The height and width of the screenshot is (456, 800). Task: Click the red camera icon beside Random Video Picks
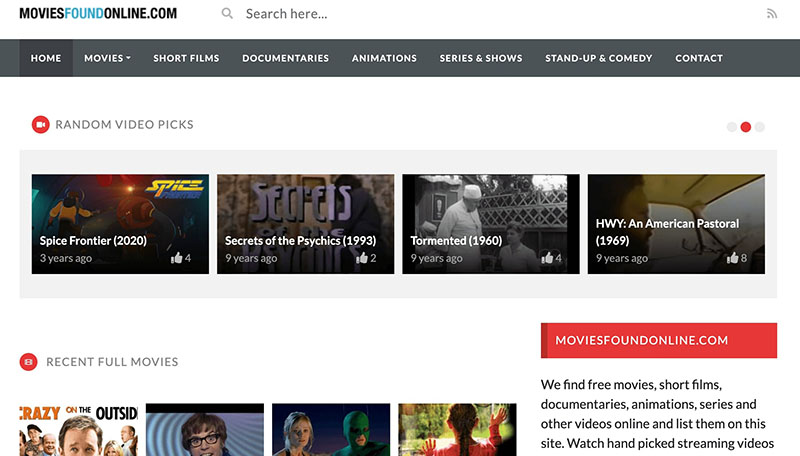41,124
